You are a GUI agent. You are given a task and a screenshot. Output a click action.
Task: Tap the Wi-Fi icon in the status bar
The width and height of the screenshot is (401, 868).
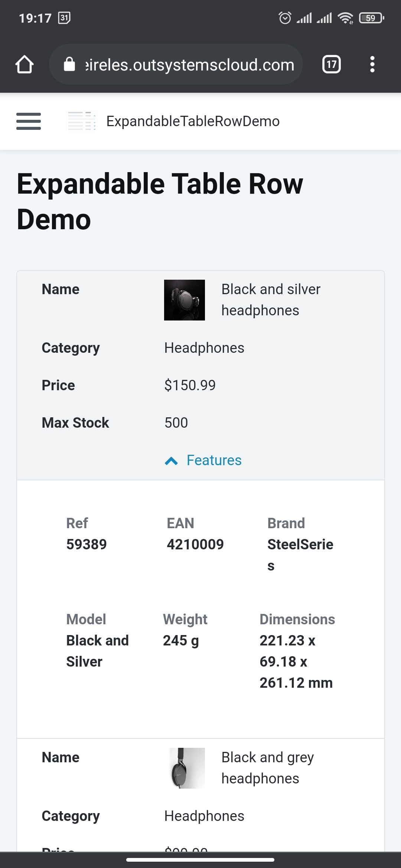click(x=345, y=18)
